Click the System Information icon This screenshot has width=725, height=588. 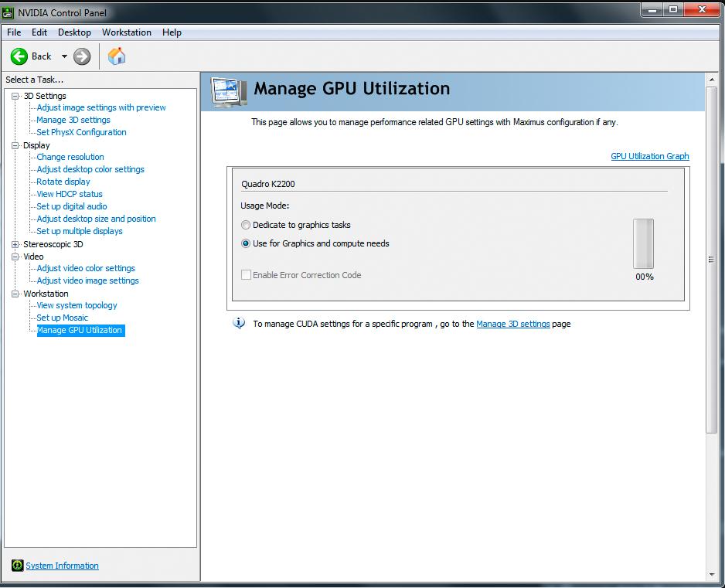click(x=17, y=566)
